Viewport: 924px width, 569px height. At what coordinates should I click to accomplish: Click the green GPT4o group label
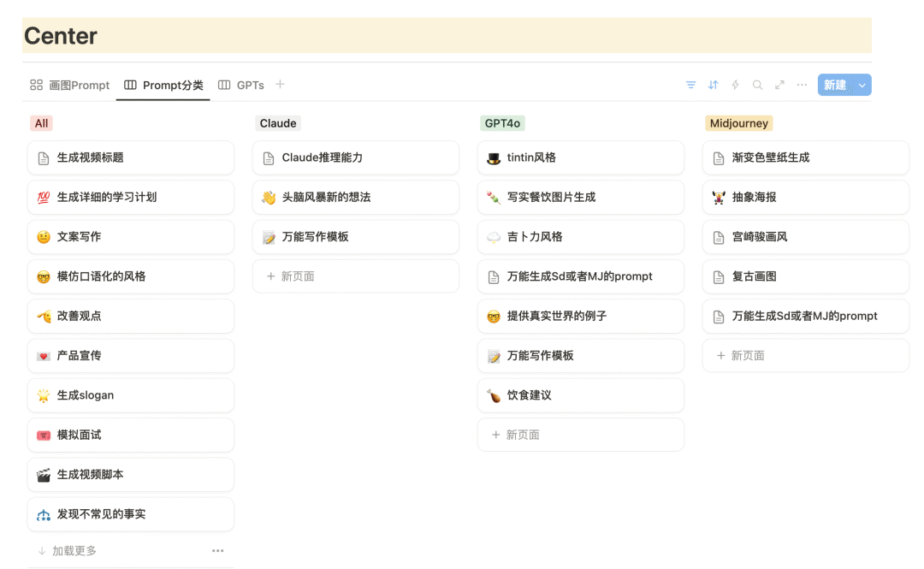(x=502, y=123)
